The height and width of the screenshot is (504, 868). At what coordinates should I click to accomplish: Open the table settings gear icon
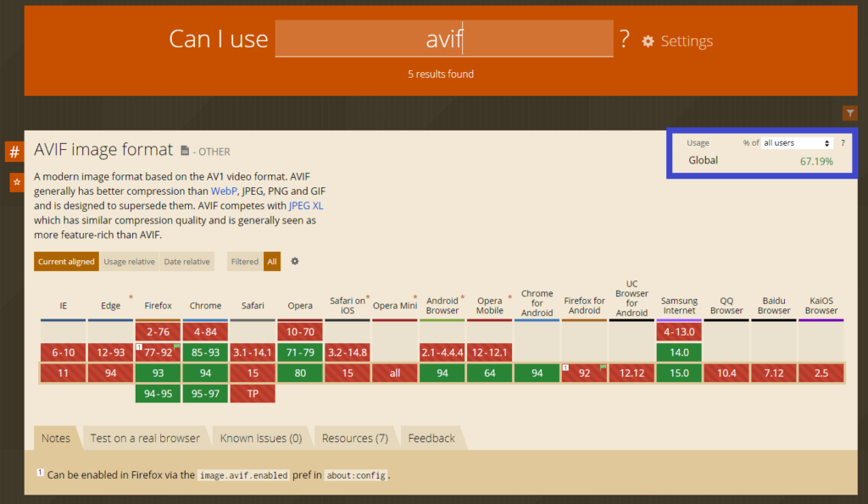[x=295, y=261]
